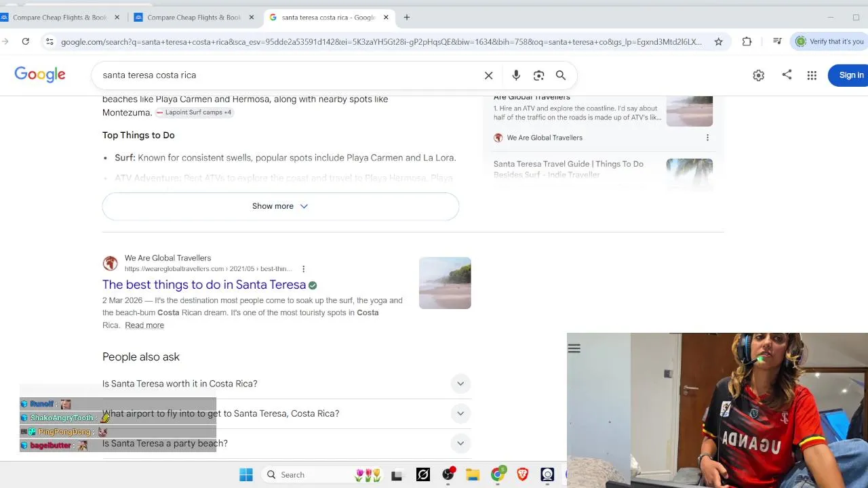Reload the page with the refresh icon

click(x=25, y=41)
